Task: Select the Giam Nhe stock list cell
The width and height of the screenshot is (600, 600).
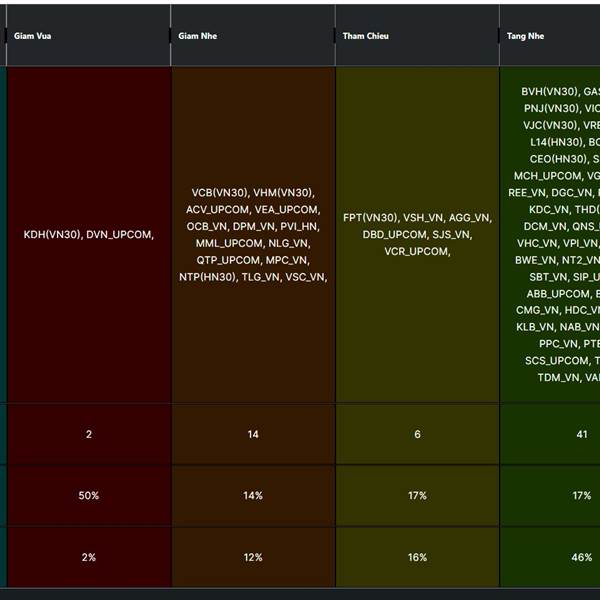Action: coord(253,235)
